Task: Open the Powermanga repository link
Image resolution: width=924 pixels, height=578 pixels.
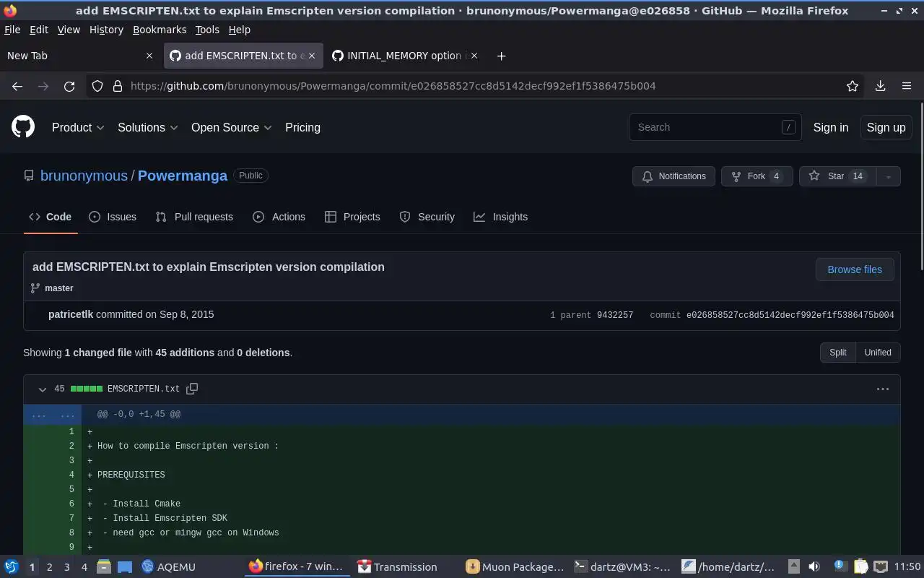Action: 183,176
